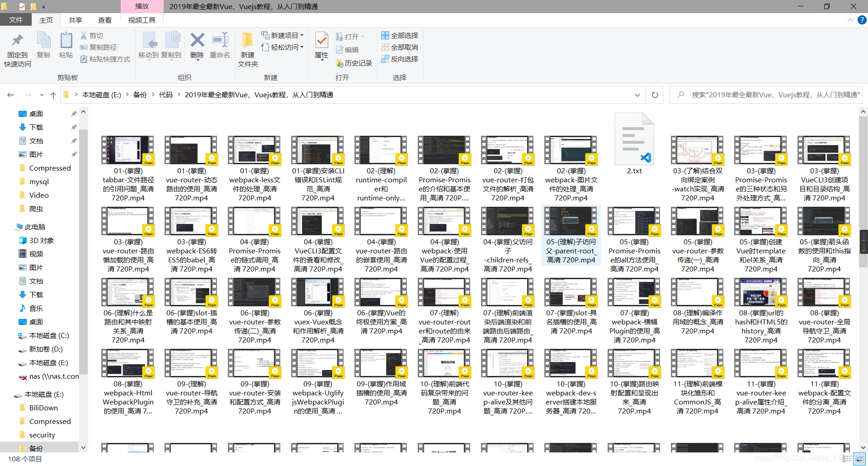Click the refresh button beside address bar
Viewport: 868px width, 466px height.
(x=655, y=95)
